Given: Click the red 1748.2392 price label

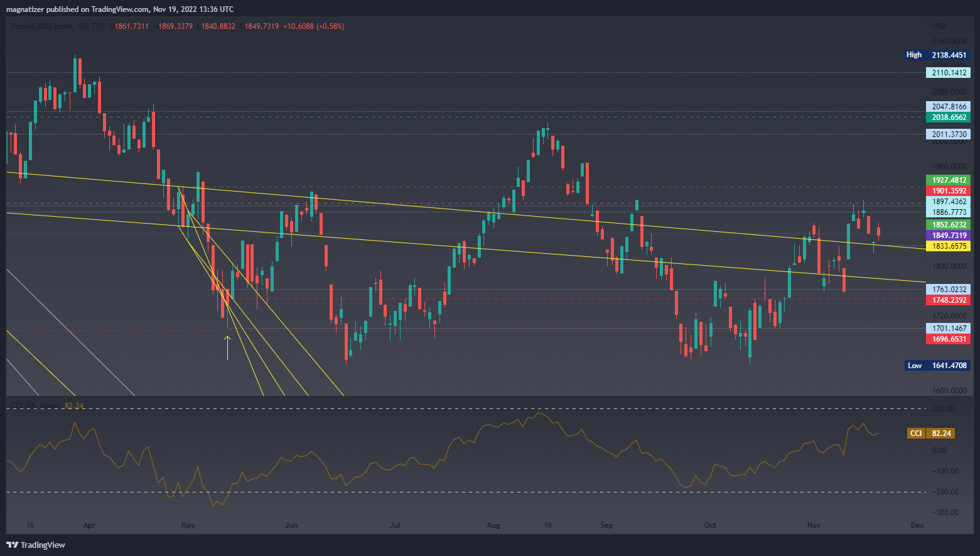Looking at the screenshot, I should pos(948,300).
